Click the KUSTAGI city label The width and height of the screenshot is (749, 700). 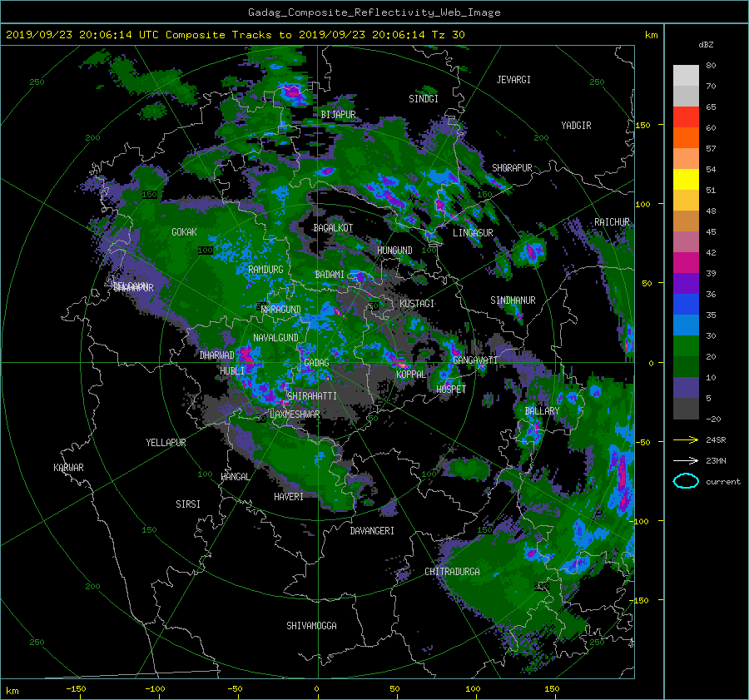point(417,304)
